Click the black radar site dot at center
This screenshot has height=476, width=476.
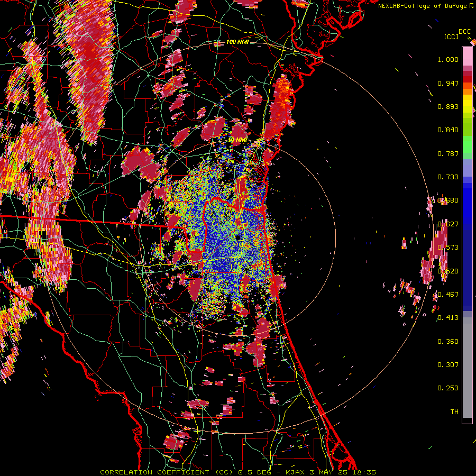238,237
